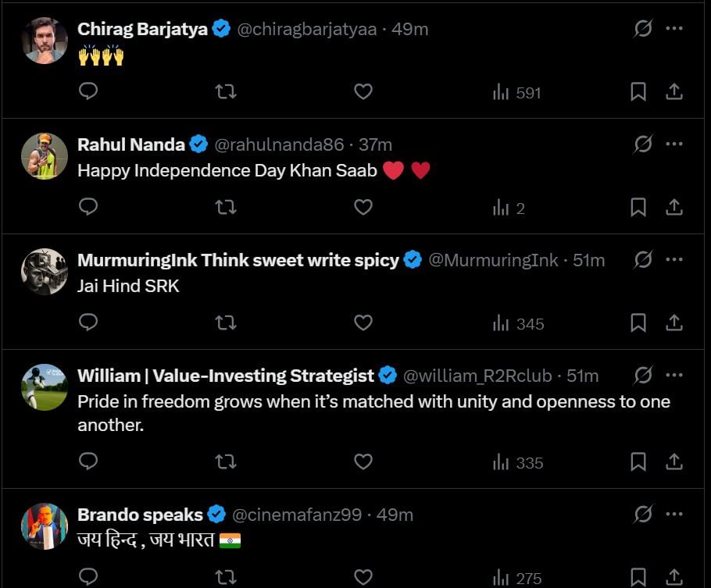711x588 pixels.
Task: Reply to Chirag Barjatya's tweet
Action: coord(89,92)
